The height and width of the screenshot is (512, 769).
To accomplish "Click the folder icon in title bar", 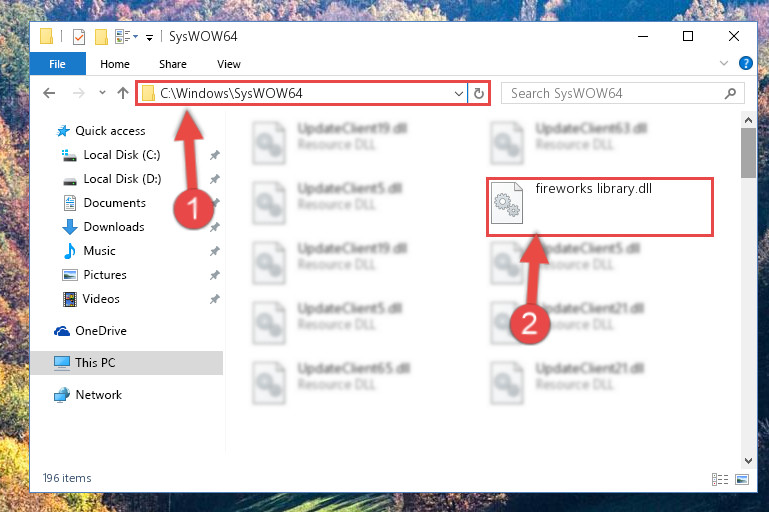I will point(47,36).
